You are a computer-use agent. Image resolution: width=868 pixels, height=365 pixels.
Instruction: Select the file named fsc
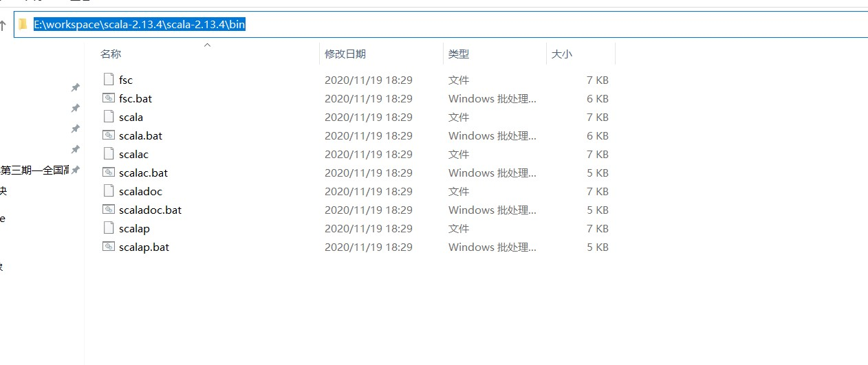click(x=126, y=80)
